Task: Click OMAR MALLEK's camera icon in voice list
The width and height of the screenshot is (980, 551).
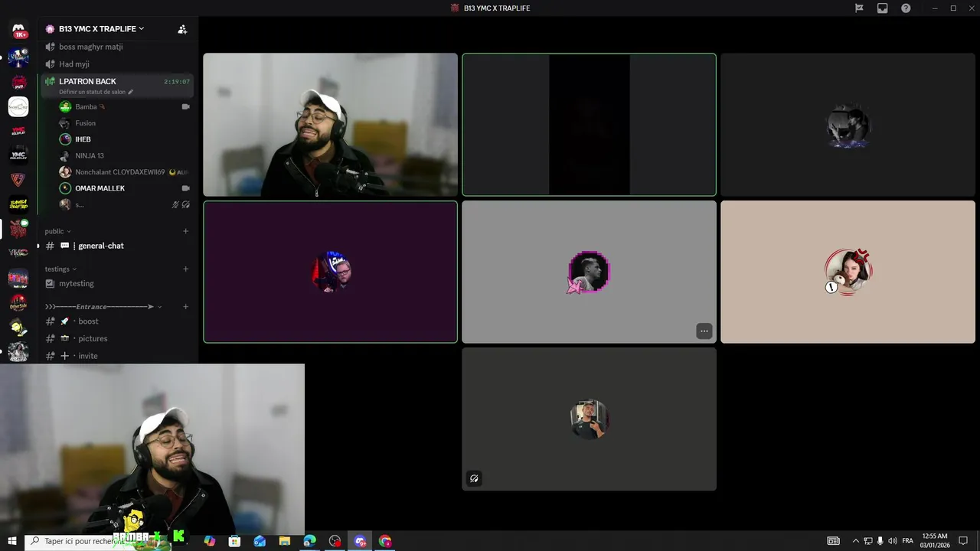Action: 185,188
